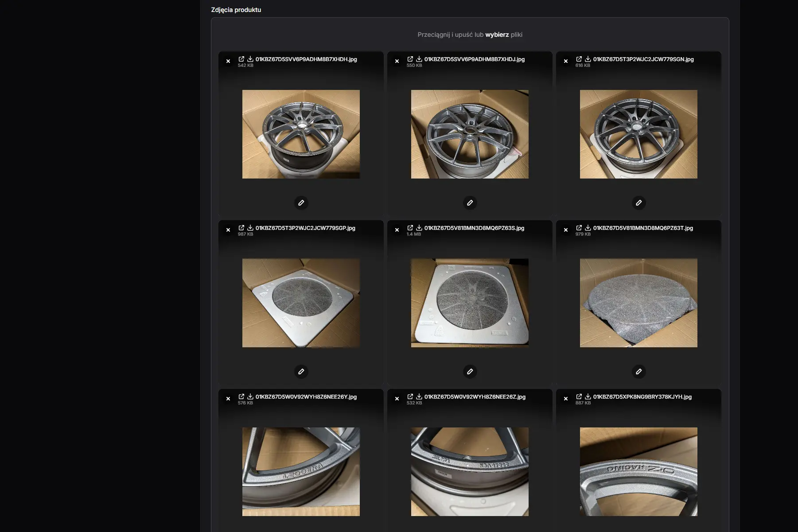This screenshot has width=798, height=532.
Task: Open 01KBZ67D5SVV6P9ADHM8B7XHDJ.jpg in new tab
Action: [x=410, y=58]
